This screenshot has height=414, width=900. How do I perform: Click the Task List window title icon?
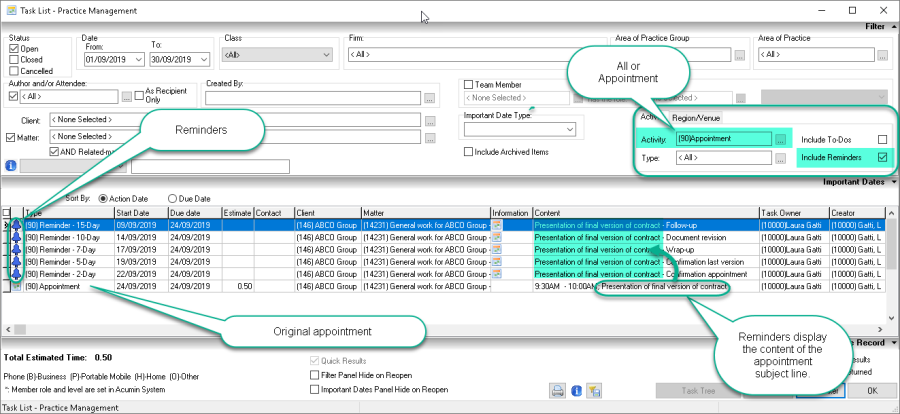[x=10, y=10]
